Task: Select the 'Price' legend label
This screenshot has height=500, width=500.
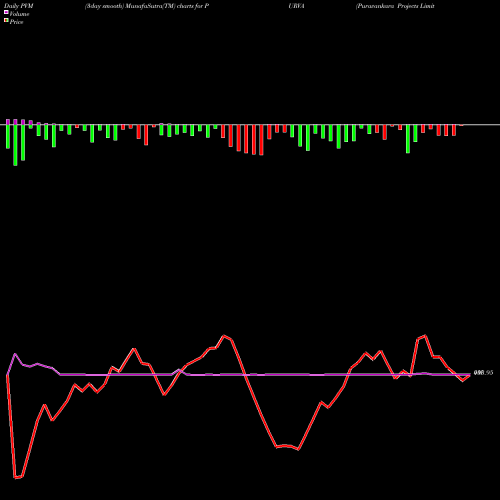Action: [x=16, y=22]
